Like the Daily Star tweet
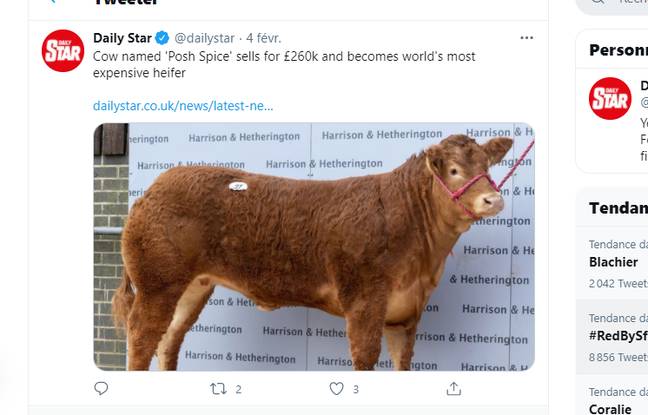Image resolution: width=648 pixels, height=415 pixels. point(337,388)
